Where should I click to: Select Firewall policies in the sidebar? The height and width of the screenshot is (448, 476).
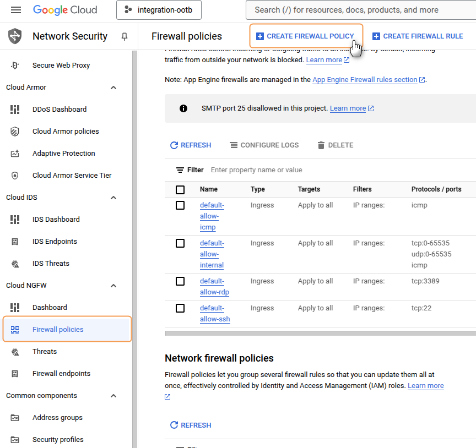click(x=58, y=330)
